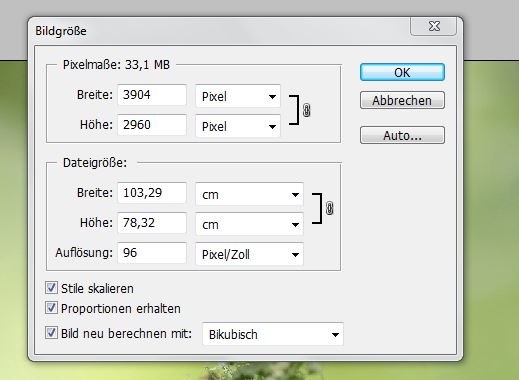Open the Pixel/Zoll resolution unit dropdown
The height and width of the screenshot is (380, 519).
pyautogui.click(x=249, y=254)
